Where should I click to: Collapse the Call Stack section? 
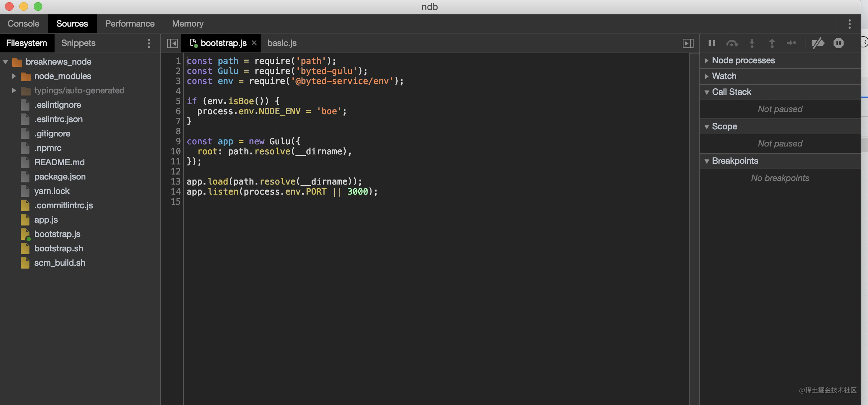tap(706, 92)
